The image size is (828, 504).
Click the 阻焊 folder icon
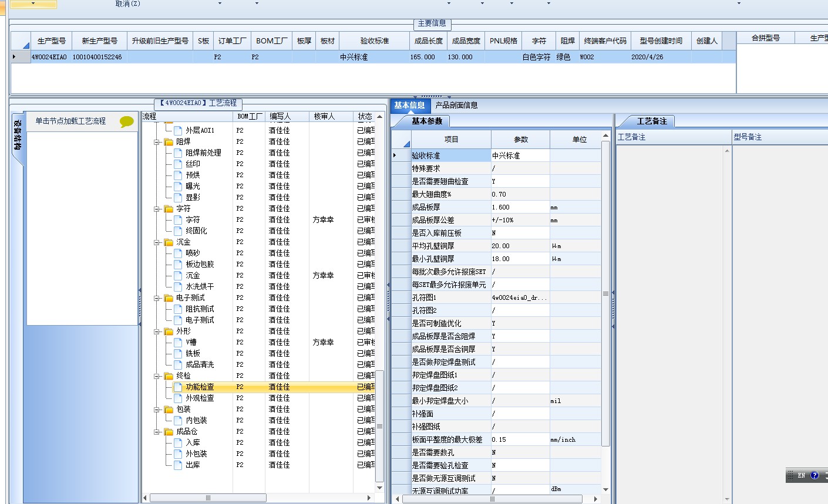coord(169,141)
